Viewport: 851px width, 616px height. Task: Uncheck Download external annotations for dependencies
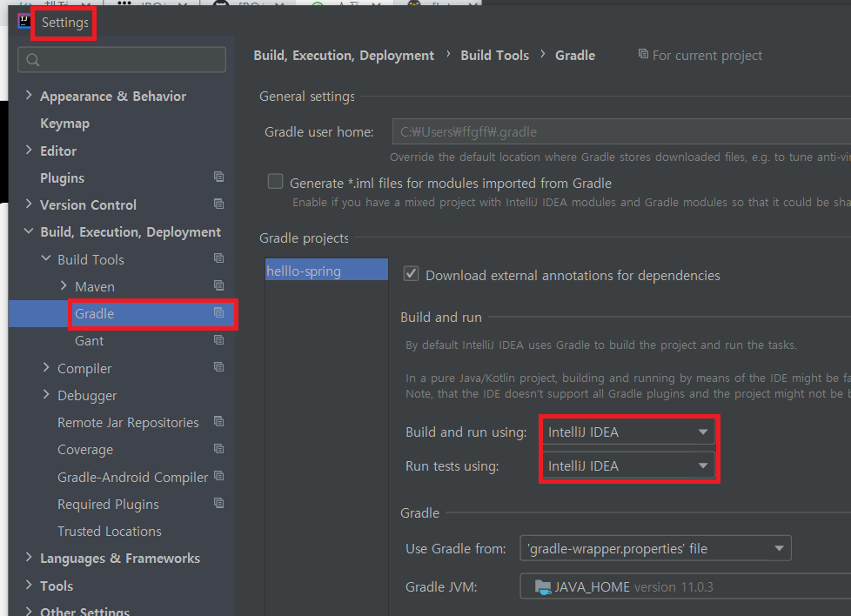click(411, 273)
